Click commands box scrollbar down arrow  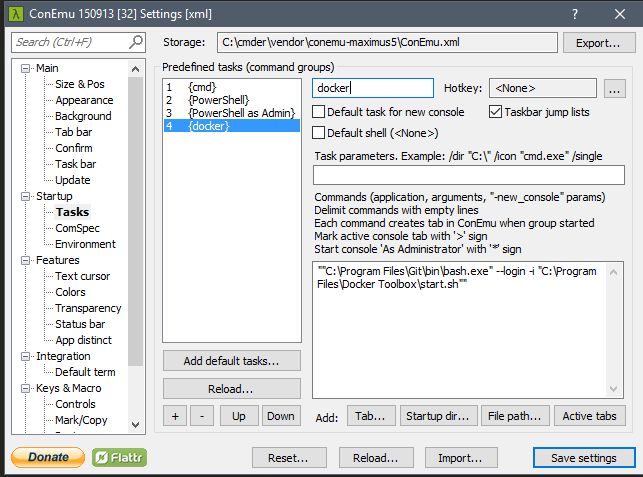pos(613,388)
